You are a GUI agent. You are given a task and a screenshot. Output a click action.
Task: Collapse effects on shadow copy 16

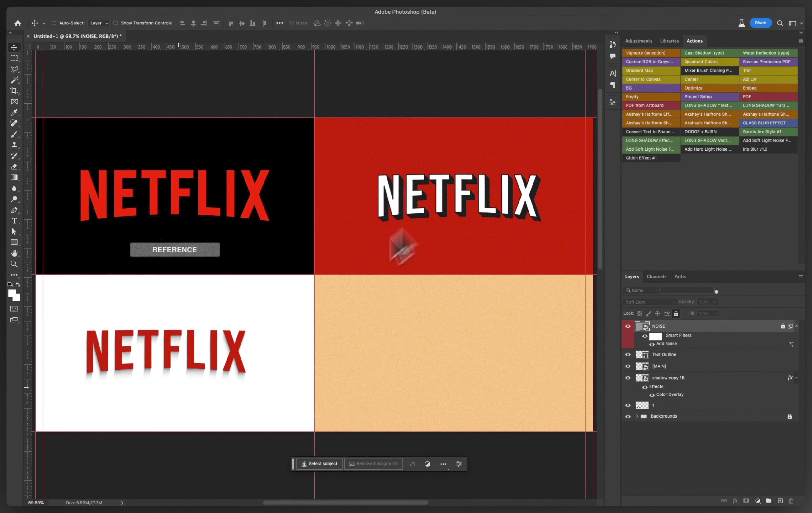797,378
